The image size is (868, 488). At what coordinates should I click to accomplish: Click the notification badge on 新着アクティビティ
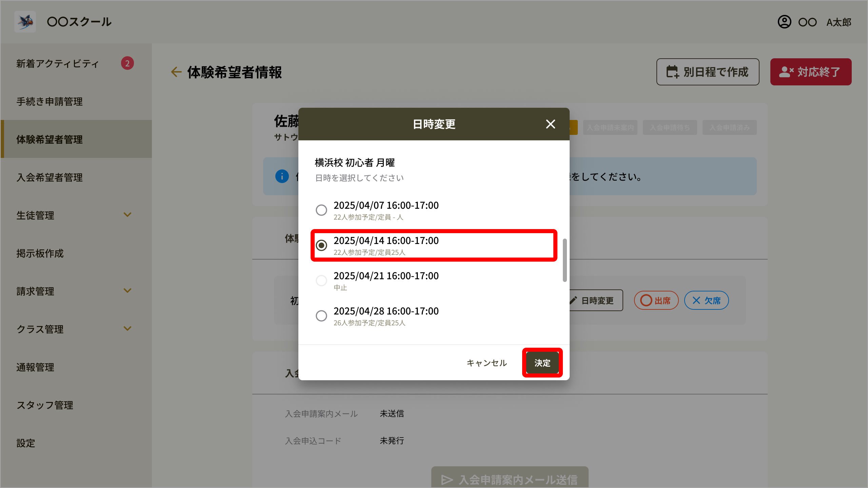click(x=127, y=63)
